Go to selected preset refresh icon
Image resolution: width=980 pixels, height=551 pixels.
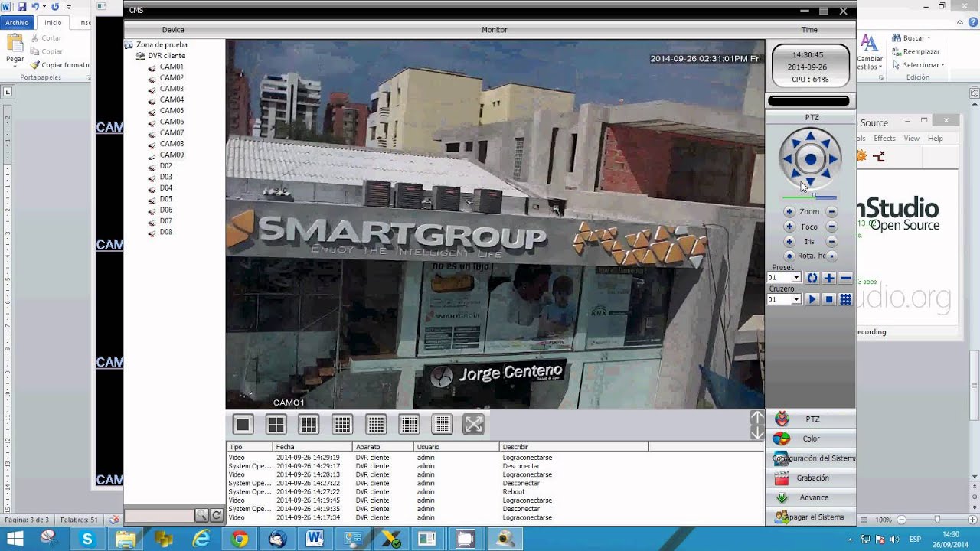[x=812, y=278]
